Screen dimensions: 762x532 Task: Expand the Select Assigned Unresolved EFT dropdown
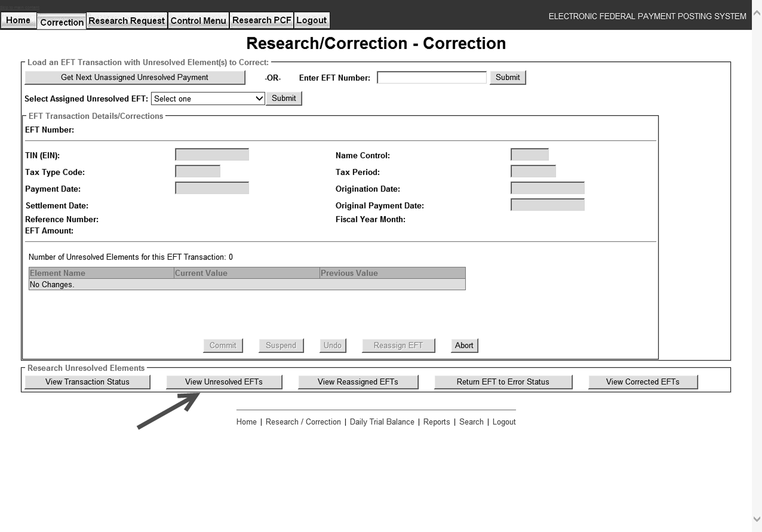[208, 99]
